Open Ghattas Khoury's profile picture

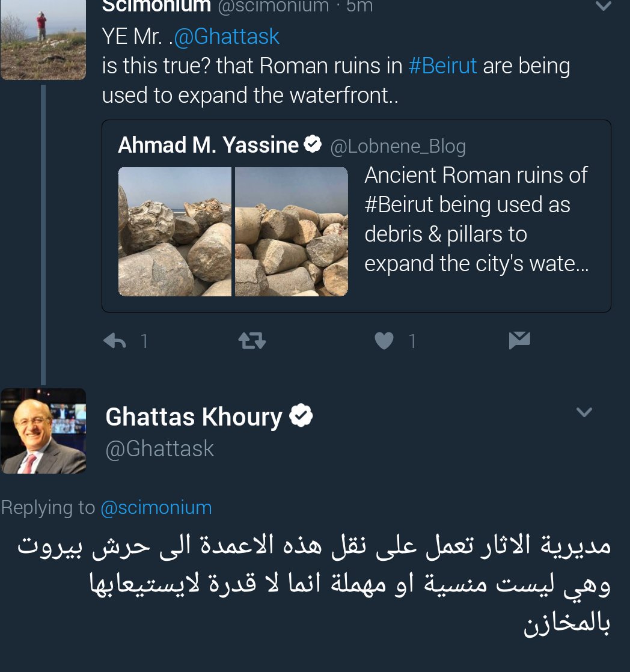click(x=43, y=430)
